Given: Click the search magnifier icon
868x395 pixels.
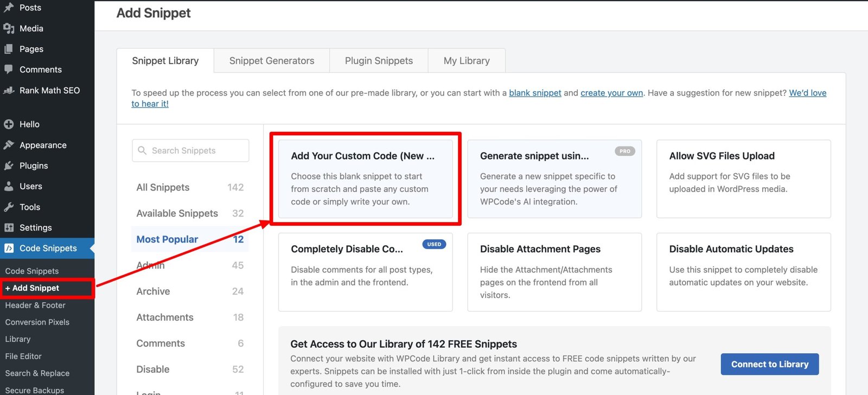Looking at the screenshot, I should point(142,150).
